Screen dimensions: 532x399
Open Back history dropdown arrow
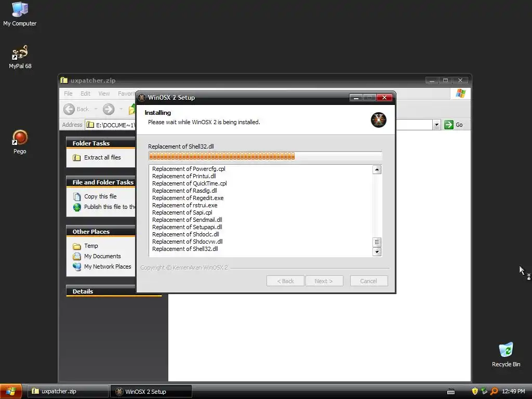pyautogui.click(x=96, y=109)
